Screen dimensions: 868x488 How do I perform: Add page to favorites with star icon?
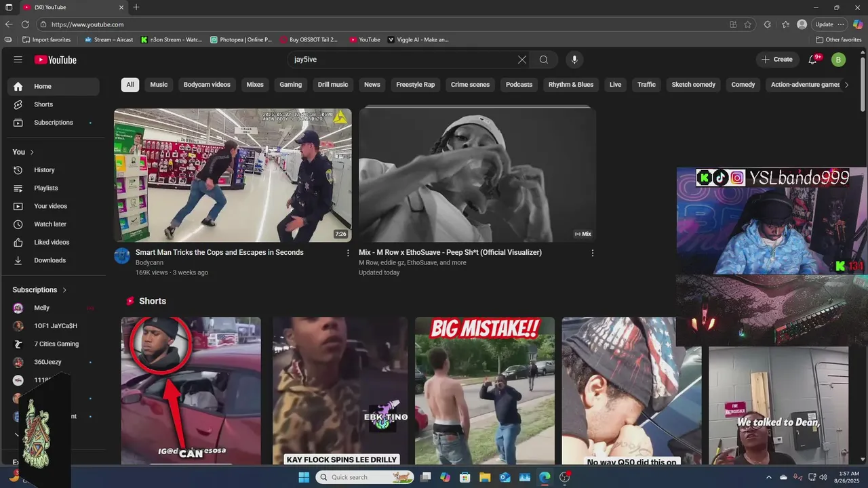click(x=747, y=24)
